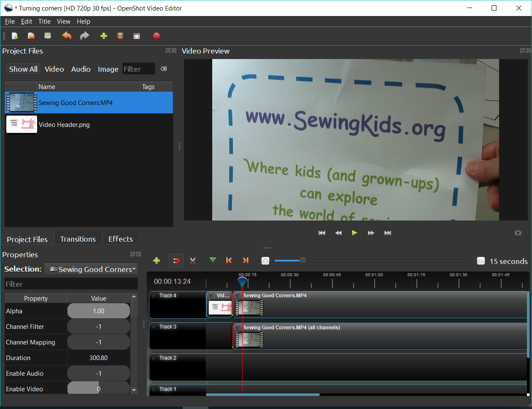Click the Save Project toolbar icon
Image resolution: width=532 pixels, height=409 pixels.
pos(48,36)
